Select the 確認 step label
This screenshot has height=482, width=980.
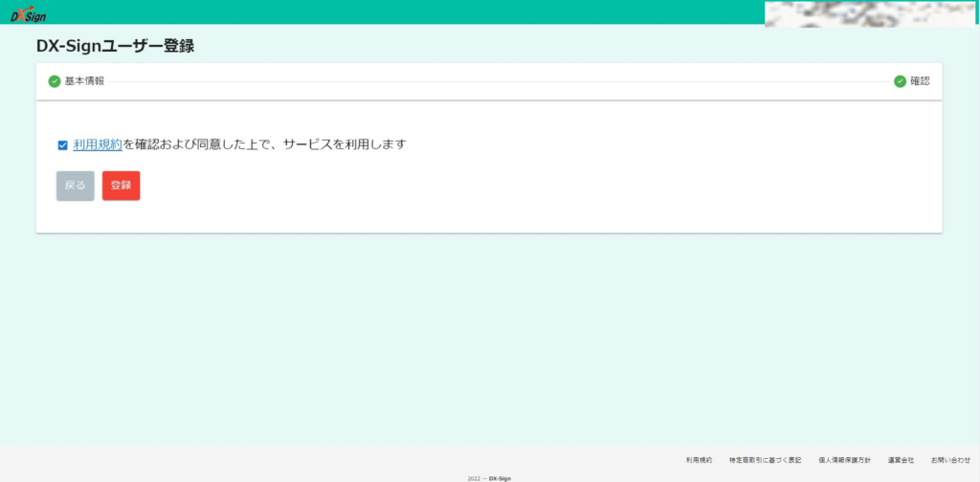tap(920, 81)
